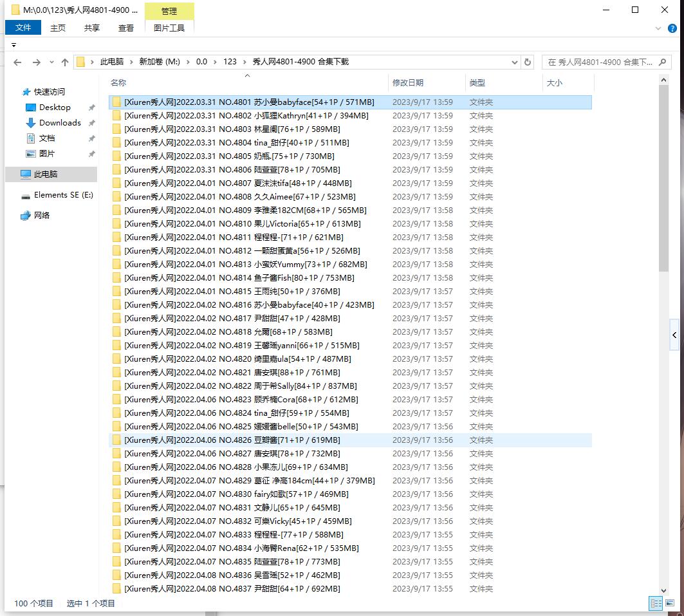Click the pin icon beside 文档
Screen dimensions: 684x616
click(91, 138)
